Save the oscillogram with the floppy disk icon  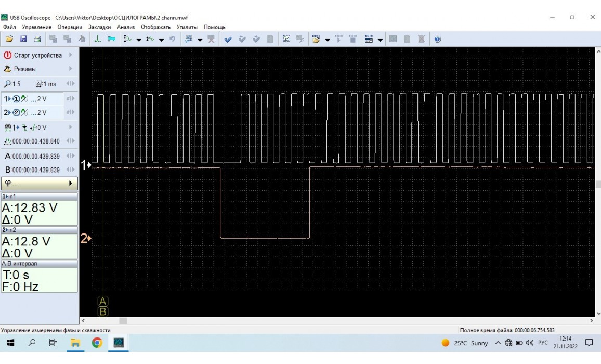(x=23, y=39)
